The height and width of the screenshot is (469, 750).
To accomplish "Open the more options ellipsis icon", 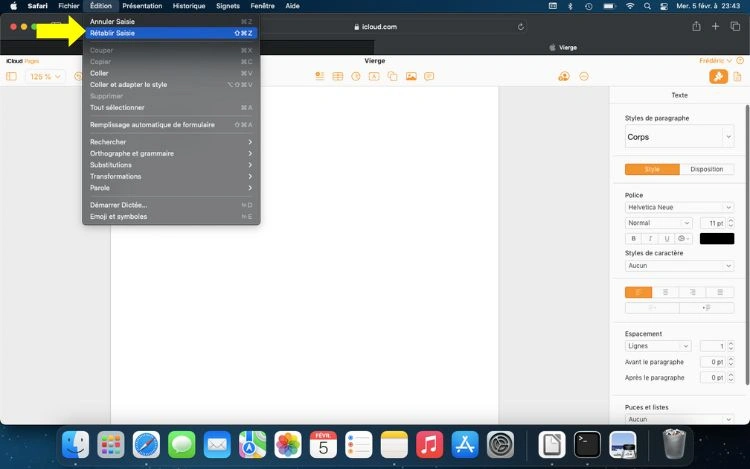I will 584,76.
